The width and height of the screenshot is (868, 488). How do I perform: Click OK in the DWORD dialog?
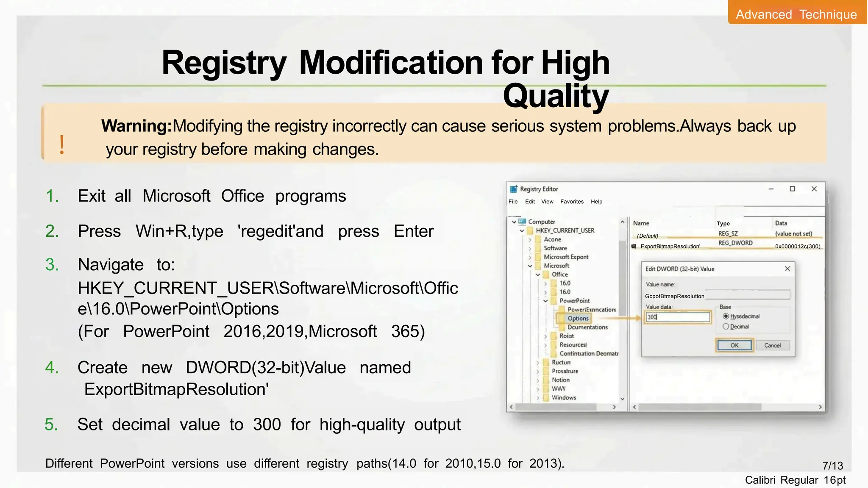[734, 345]
